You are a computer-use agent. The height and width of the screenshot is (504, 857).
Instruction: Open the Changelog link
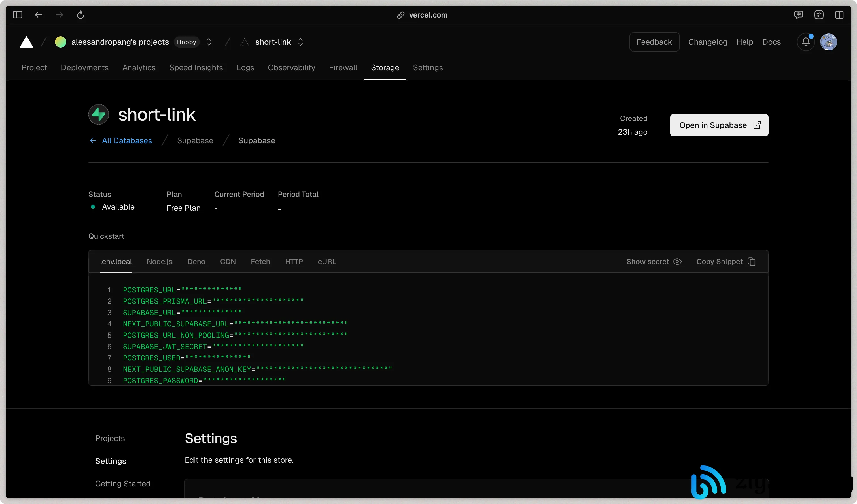(708, 42)
